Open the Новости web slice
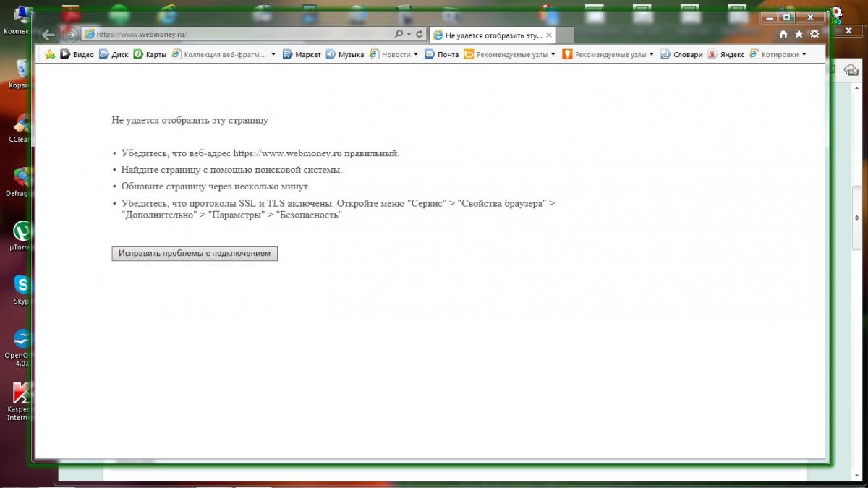 point(390,54)
